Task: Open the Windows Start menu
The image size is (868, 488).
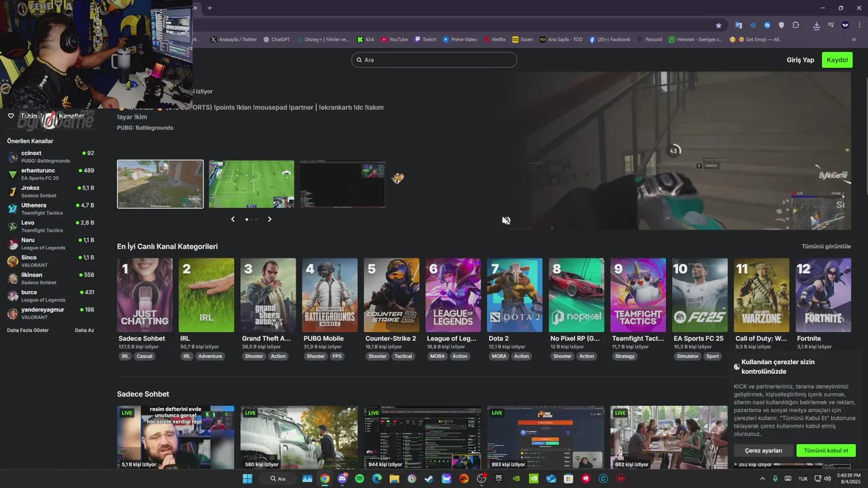Action: pyautogui.click(x=248, y=479)
